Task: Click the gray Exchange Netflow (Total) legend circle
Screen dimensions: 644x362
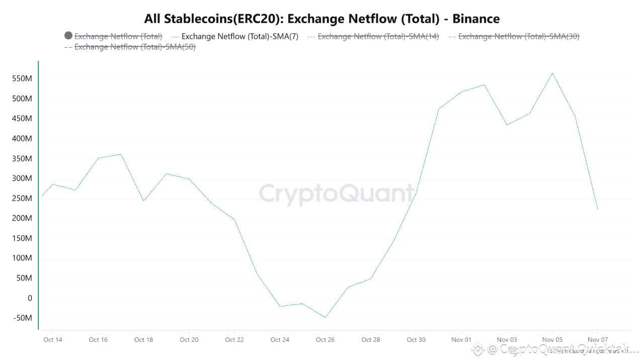Action: pos(68,36)
